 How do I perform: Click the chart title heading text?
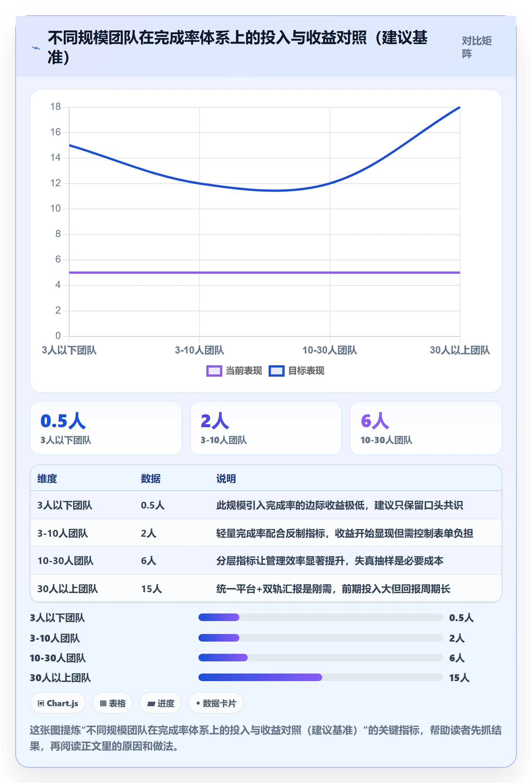238,48
